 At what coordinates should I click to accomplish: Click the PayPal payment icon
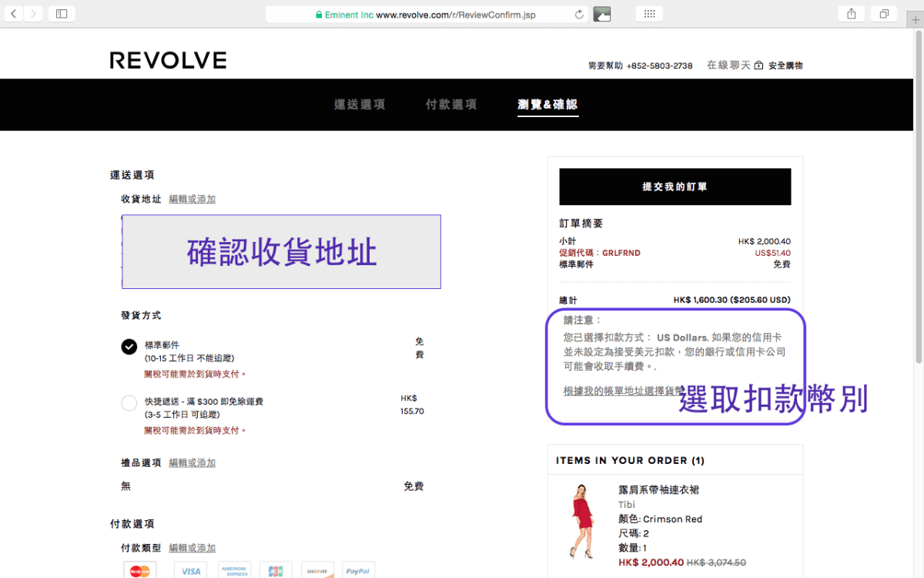(358, 571)
